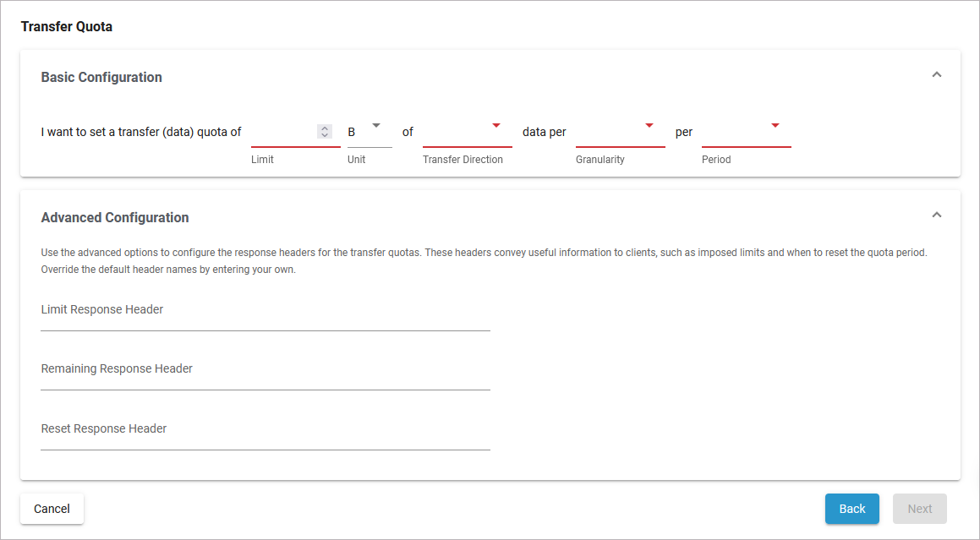
Task: Go back with the Back button
Action: coord(851,509)
